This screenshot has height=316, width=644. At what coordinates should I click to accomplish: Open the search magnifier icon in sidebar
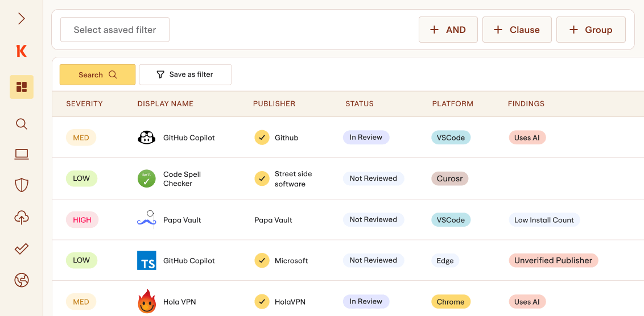[x=22, y=124]
